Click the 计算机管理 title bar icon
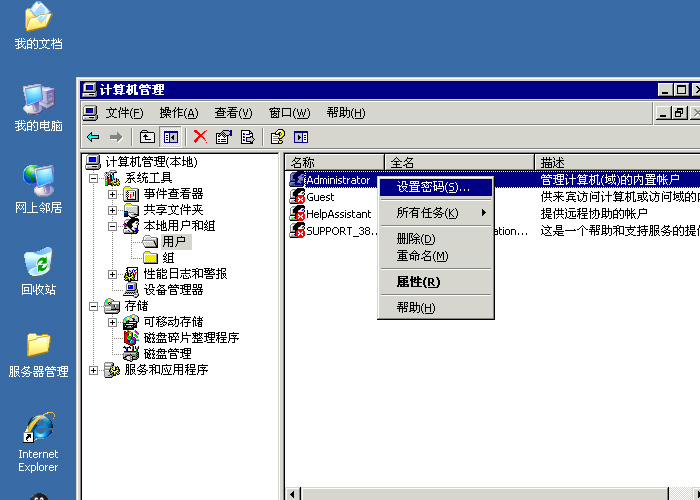The image size is (700, 500). pos(89,90)
